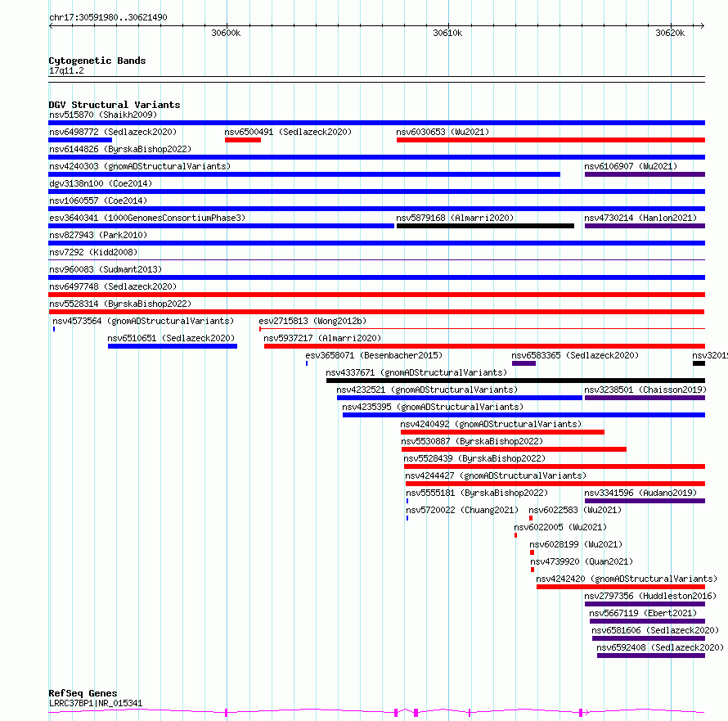Click the 30600k ruler position label
This screenshot has width=728, height=721.
coord(226,33)
